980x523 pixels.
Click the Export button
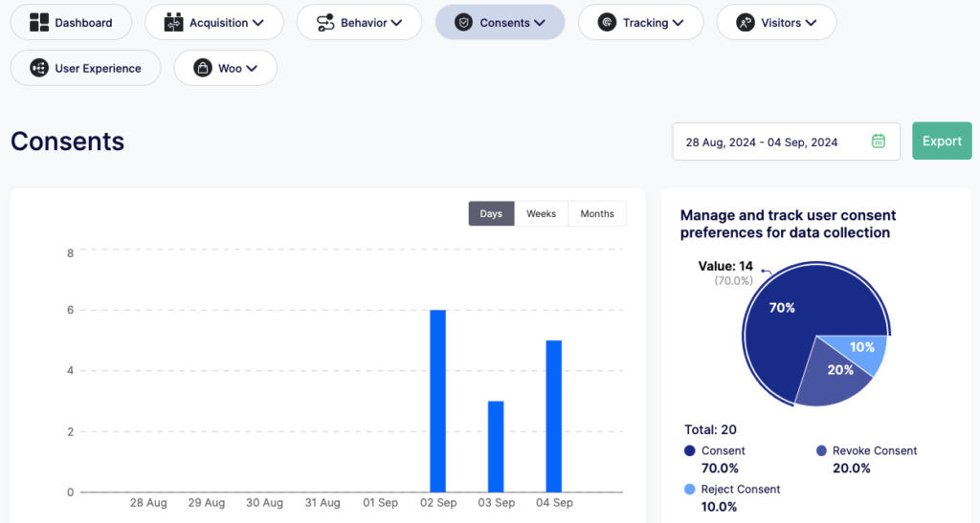coord(942,142)
